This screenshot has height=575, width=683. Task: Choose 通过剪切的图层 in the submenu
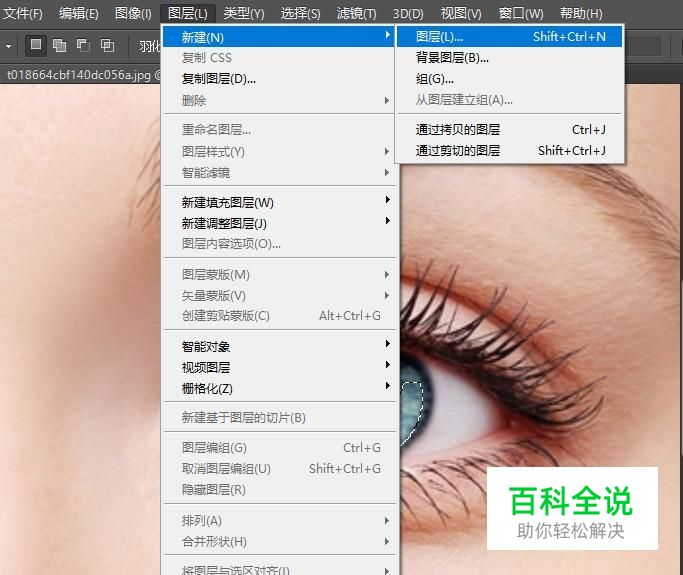pyautogui.click(x=509, y=150)
